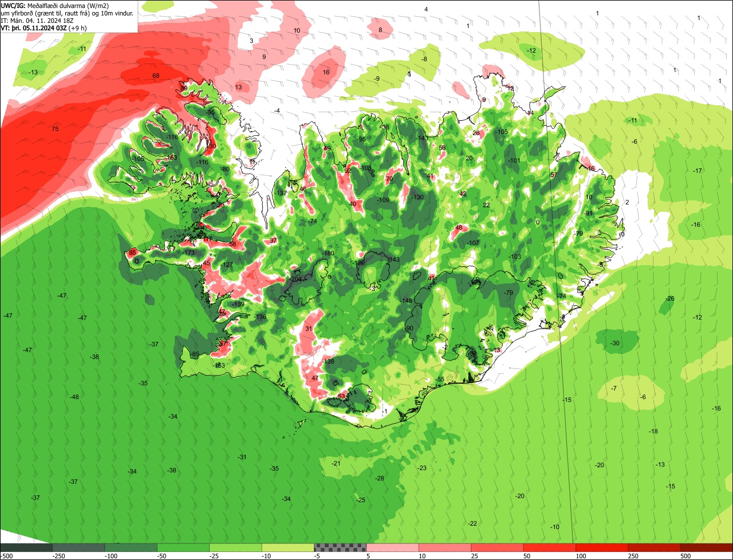Click the pale pink swatch between 5 and 10
Image resolution: width=733 pixels, height=560 pixels.
click(392, 547)
